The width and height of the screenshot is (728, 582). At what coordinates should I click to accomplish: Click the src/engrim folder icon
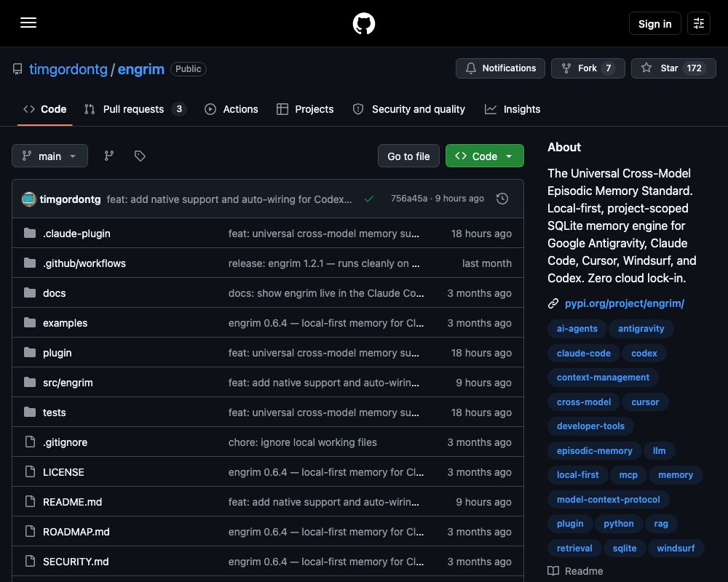click(x=30, y=382)
